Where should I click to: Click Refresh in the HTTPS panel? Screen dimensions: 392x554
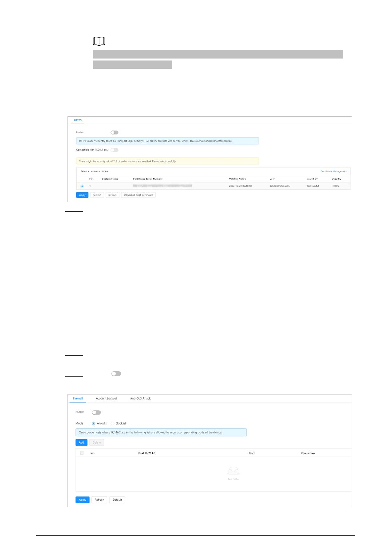[97, 195]
